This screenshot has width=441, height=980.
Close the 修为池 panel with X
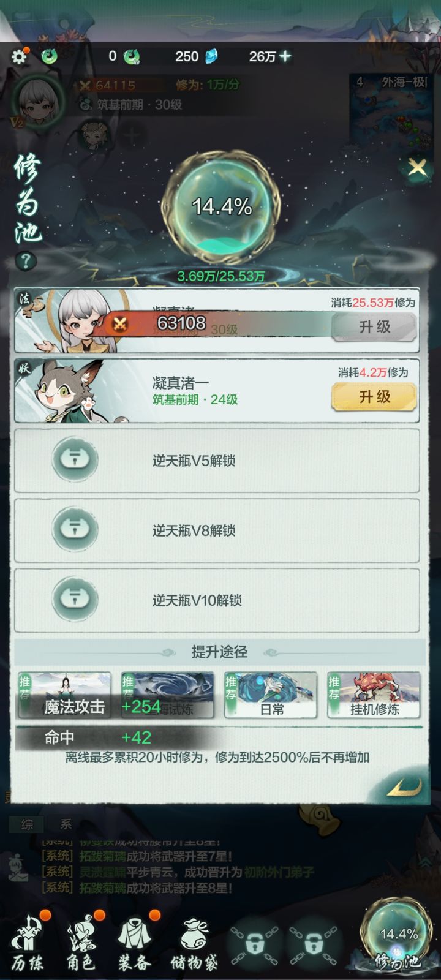coord(418,167)
